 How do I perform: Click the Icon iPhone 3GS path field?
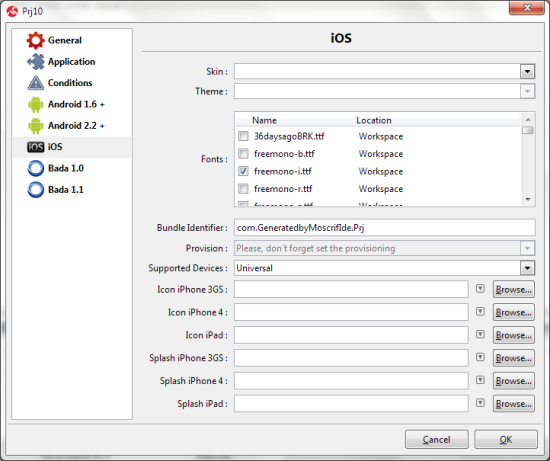351,289
